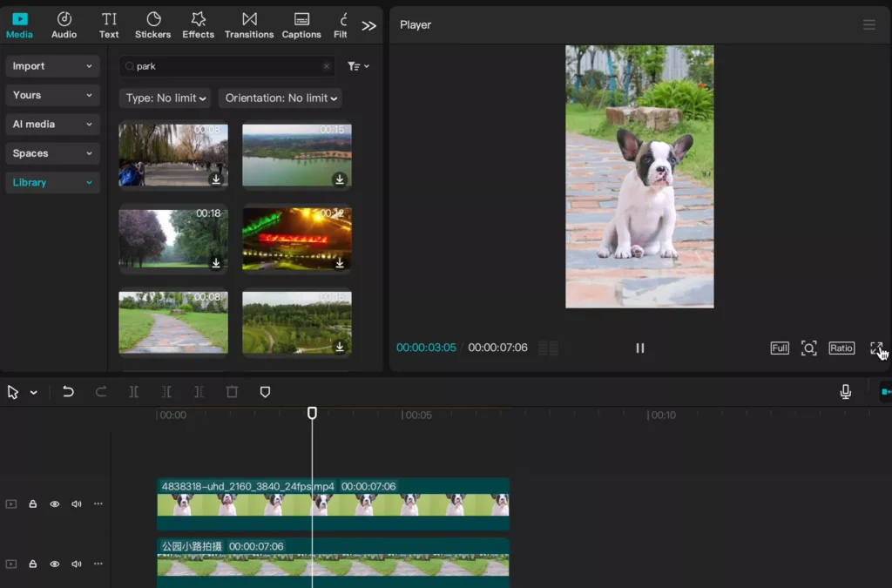Image resolution: width=892 pixels, height=588 pixels.
Task: Click the split clip icon
Action: [133, 391]
